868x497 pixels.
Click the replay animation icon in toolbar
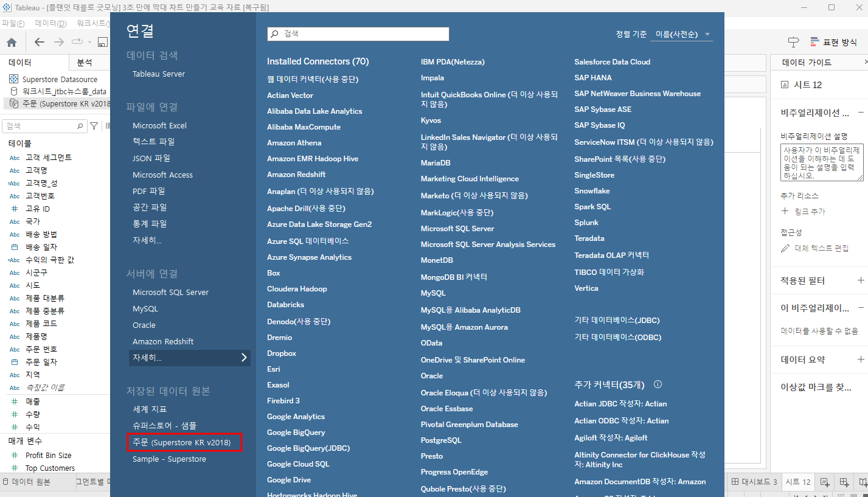click(77, 42)
